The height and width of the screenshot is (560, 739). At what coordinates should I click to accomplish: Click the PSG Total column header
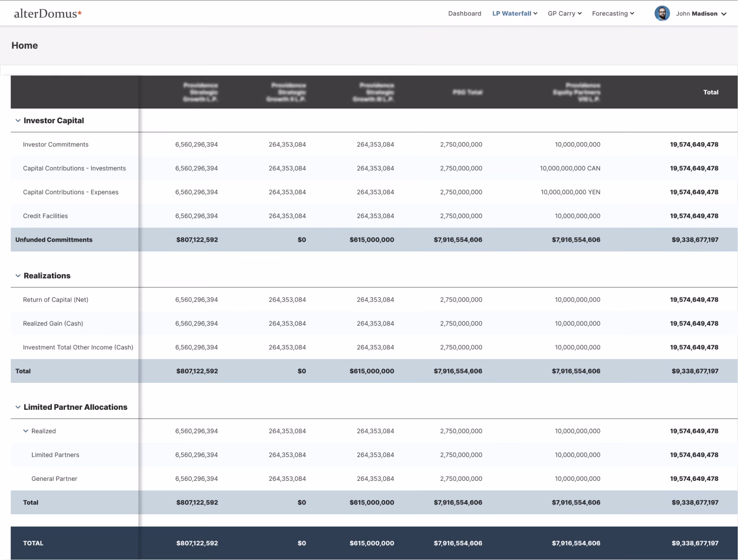[x=468, y=93]
